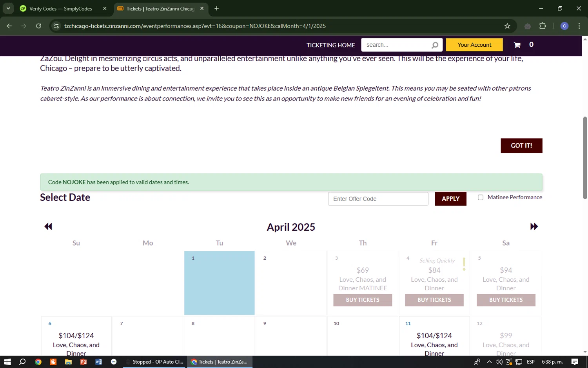Show hidden system tray icons
Screen dimensions: 588x368
coord(489,362)
